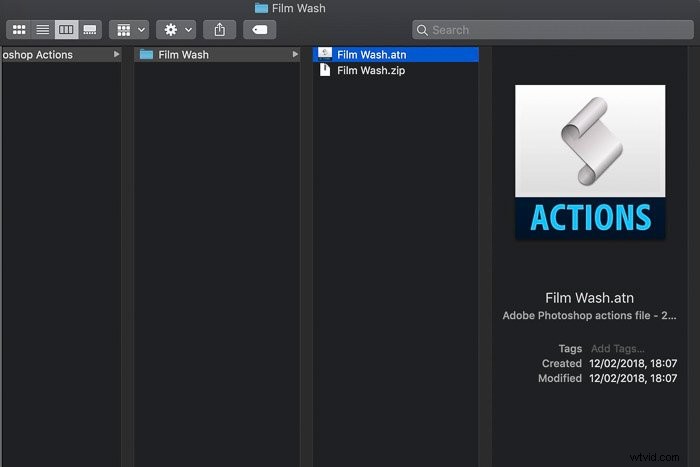
Task: Click the Adobe Photoshop actions file description
Action: (x=589, y=316)
